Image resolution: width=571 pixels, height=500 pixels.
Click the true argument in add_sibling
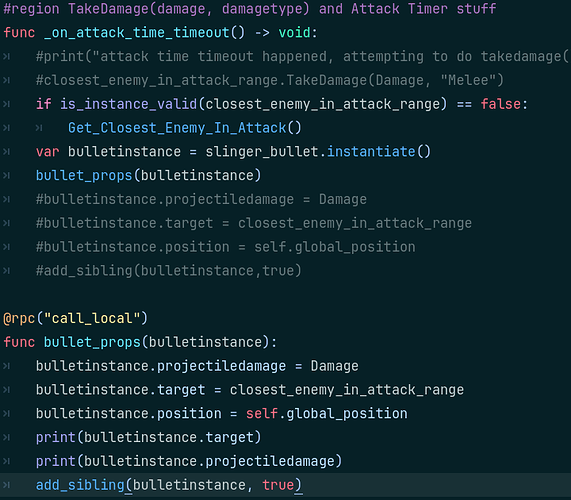pos(278,485)
